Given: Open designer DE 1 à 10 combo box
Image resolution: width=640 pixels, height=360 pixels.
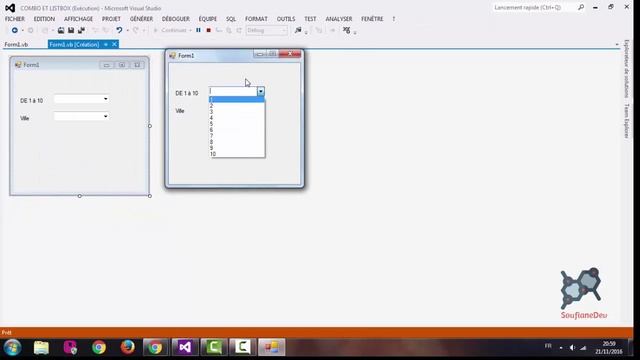Looking at the screenshot, I should coord(81,99).
